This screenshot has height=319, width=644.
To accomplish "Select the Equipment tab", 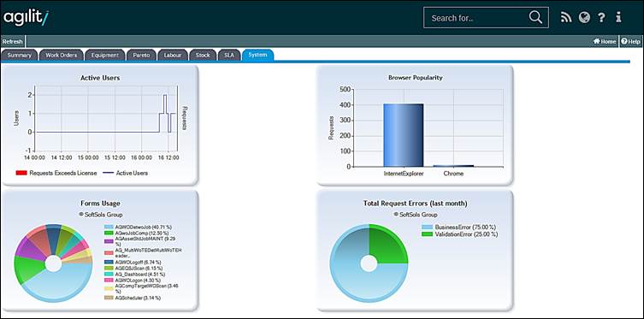I will click(104, 55).
